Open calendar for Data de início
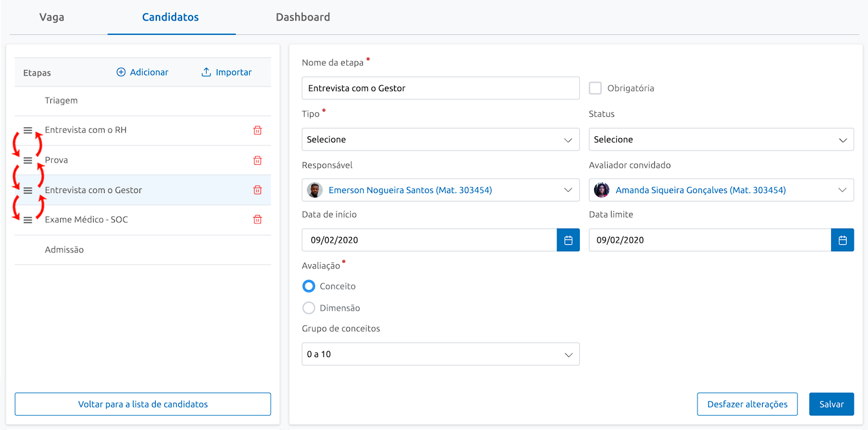The image size is (868, 430). 568,240
